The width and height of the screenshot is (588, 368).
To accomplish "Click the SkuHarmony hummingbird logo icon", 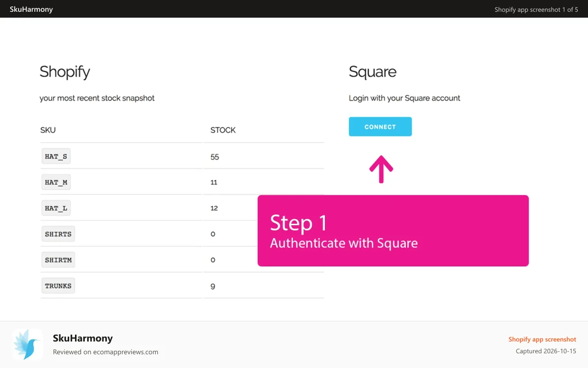I will 27,344.
